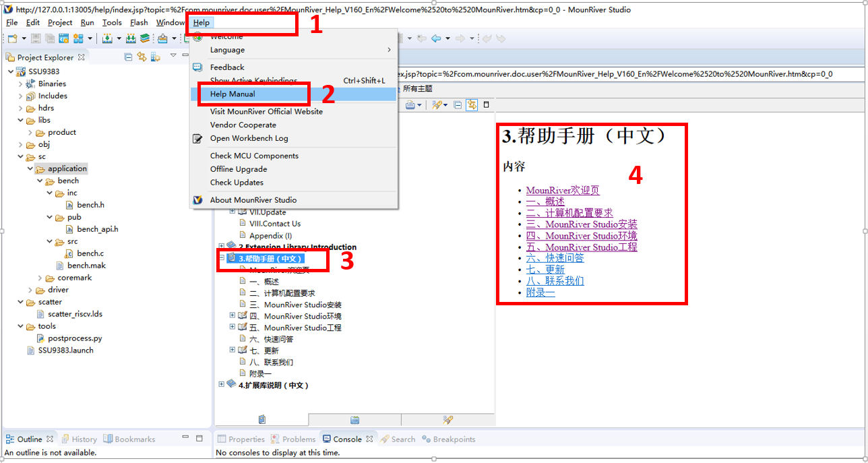Image resolution: width=868 pixels, height=463 pixels.
Task: Select Help Manual from the Help menu
Action: (x=232, y=94)
